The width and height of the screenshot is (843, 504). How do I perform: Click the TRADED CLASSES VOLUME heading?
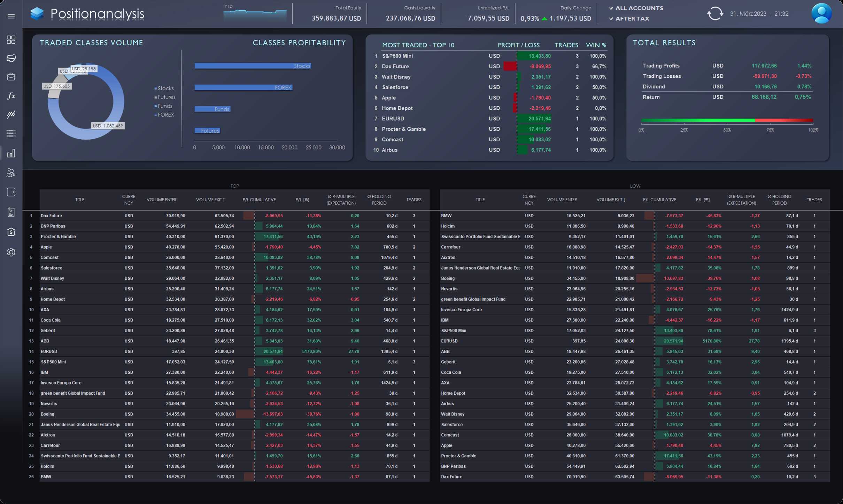tap(91, 42)
